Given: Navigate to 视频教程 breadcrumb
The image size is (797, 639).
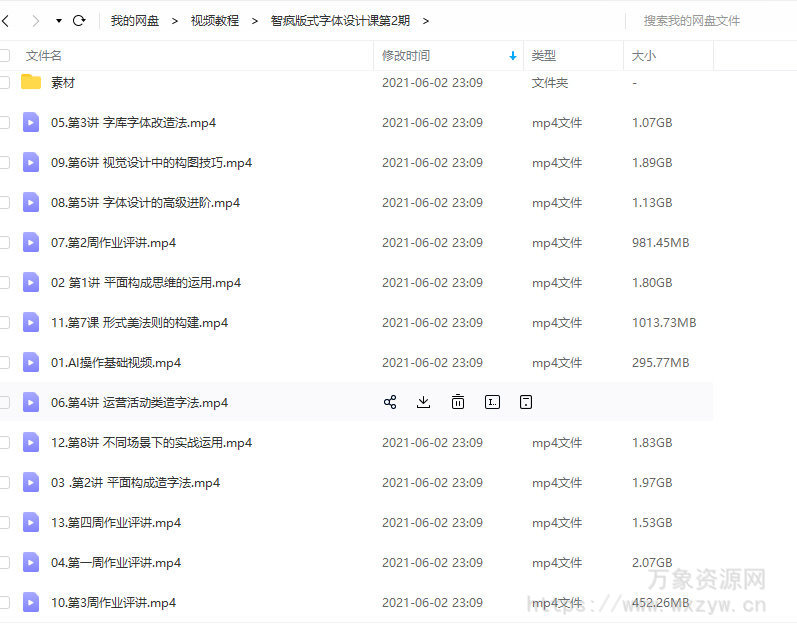Looking at the screenshot, I should click(214, 21).
